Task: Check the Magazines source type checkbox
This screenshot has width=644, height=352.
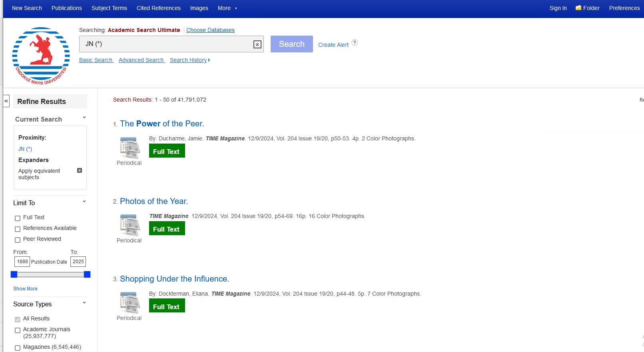Action: 18,348
